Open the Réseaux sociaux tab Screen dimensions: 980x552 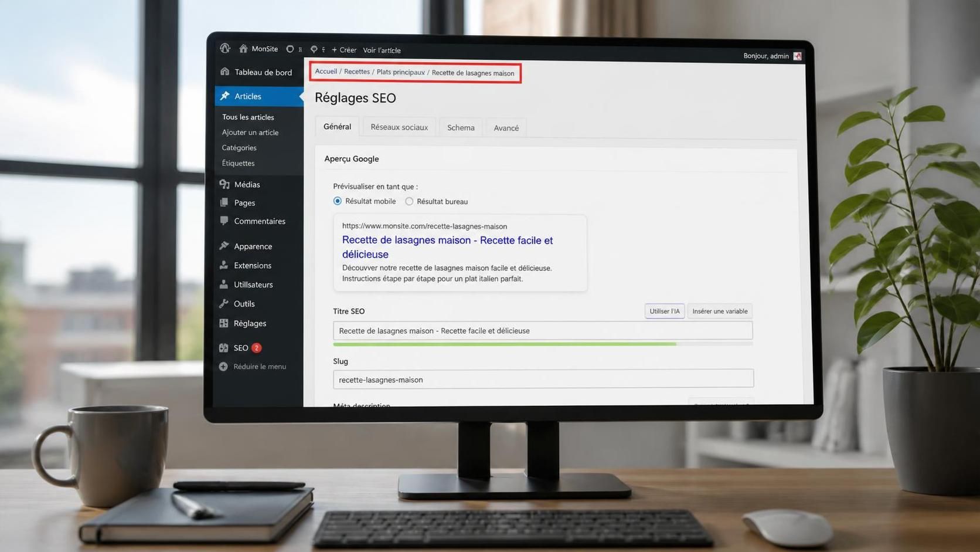click(x=399, y=127)
